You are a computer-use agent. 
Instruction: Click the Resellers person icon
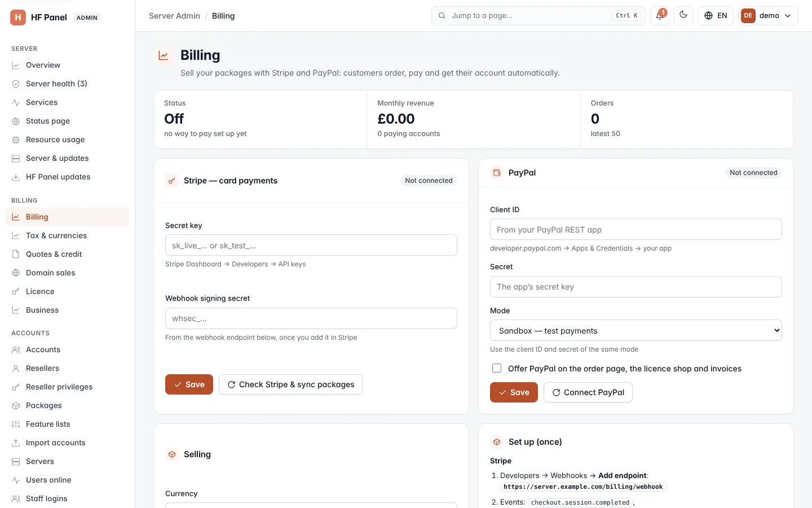click(16, 369)
